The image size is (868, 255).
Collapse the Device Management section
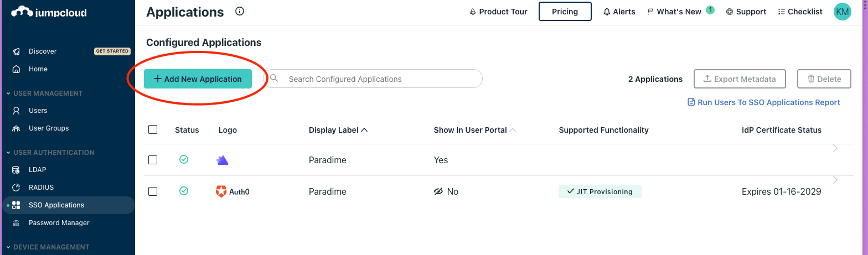pyautogui.click(x=47, y=247)
